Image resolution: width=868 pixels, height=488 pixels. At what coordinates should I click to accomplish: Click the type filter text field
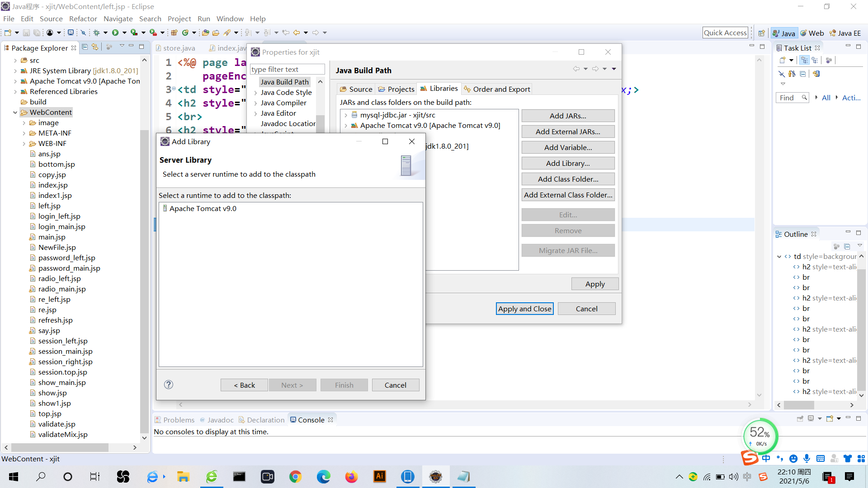pos(288,69)
